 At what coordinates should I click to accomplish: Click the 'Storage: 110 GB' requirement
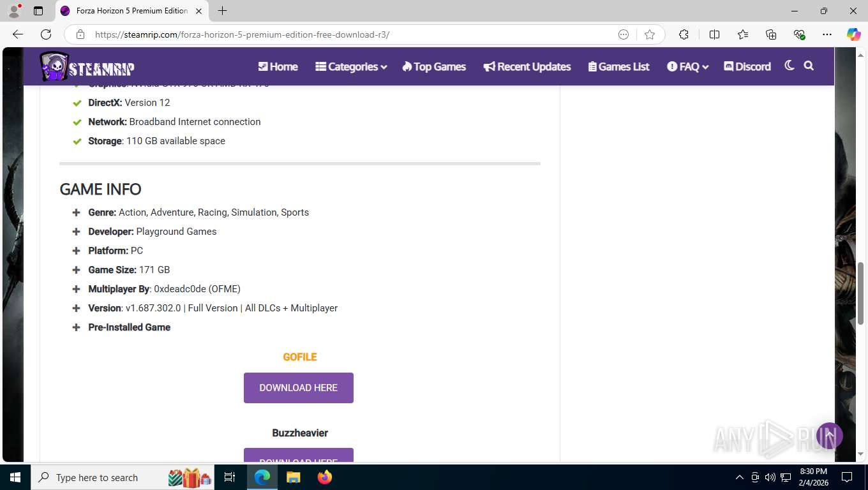[156, 141]
